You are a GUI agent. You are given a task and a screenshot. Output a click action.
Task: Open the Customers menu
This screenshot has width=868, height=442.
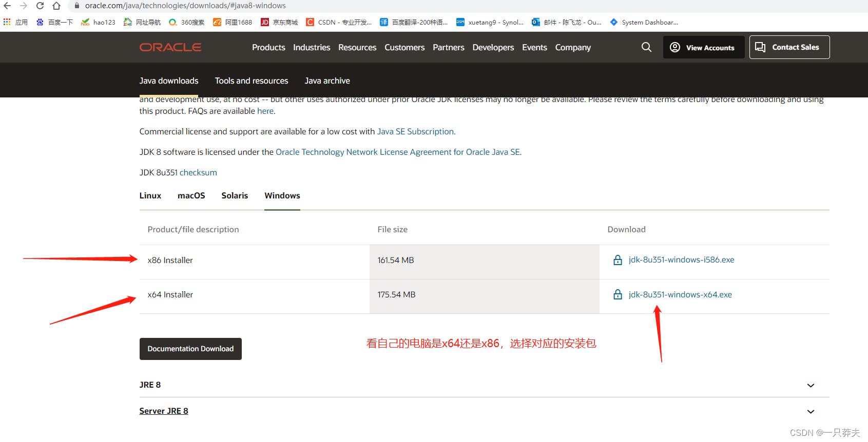pyautogui.click(x=404, y=47)
